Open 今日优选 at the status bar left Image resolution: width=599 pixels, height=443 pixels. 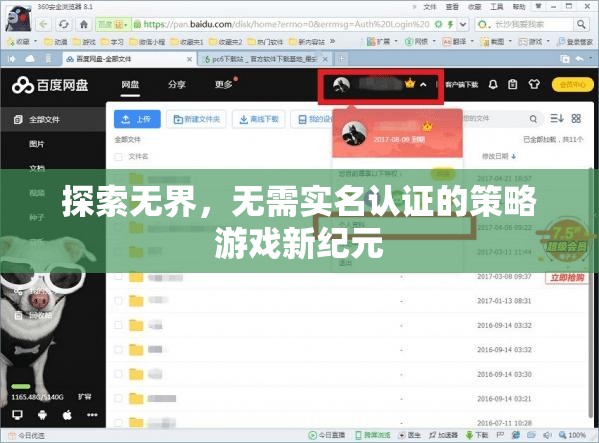click(27, 435)
